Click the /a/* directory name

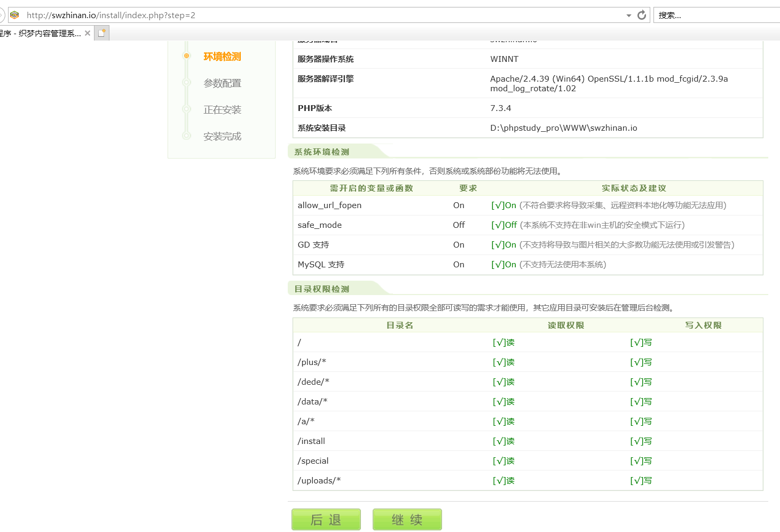click(x=306, y=422)
